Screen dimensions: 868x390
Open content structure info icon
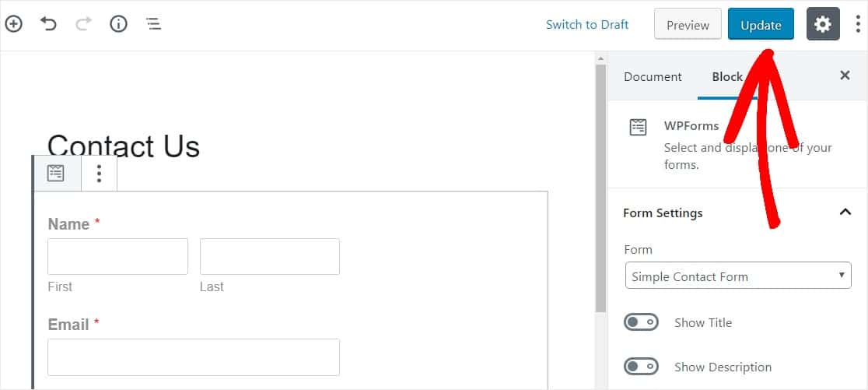[x=118, y=24]
